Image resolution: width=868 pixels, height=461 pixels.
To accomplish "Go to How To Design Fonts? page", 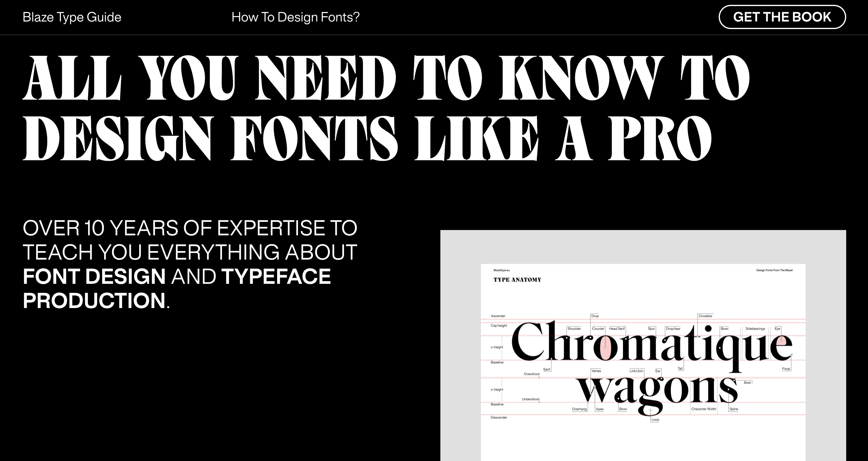I will tap(296, 17).
